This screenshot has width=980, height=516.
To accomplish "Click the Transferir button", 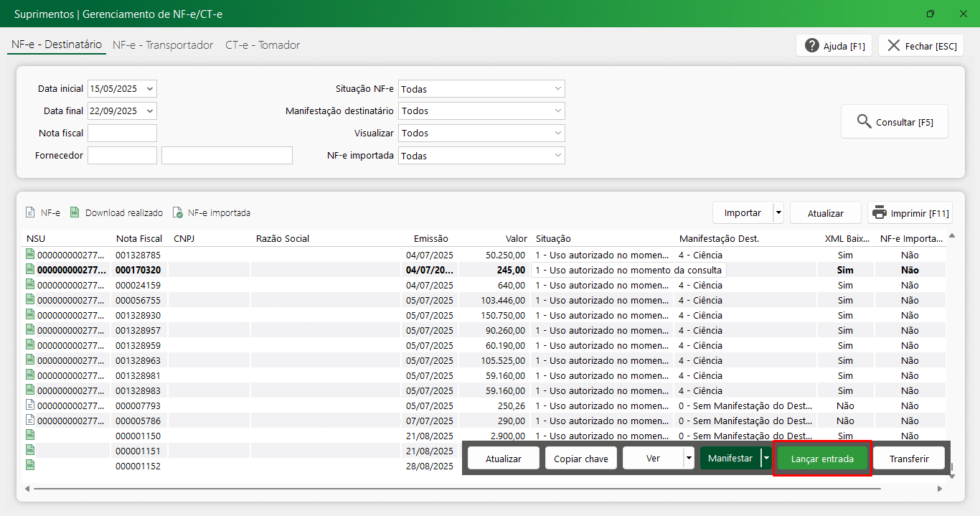I will pyautogui.click(x=909, y=459).
